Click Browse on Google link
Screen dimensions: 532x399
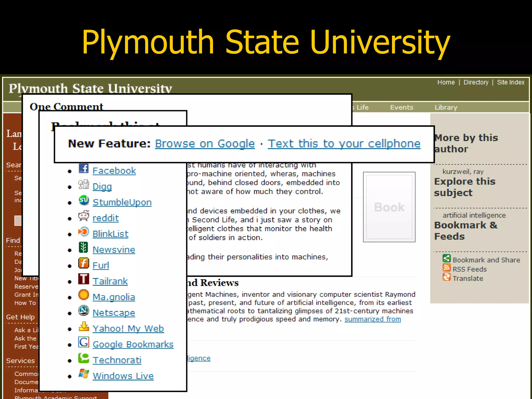pyautogui.click(x=205, y=144)
